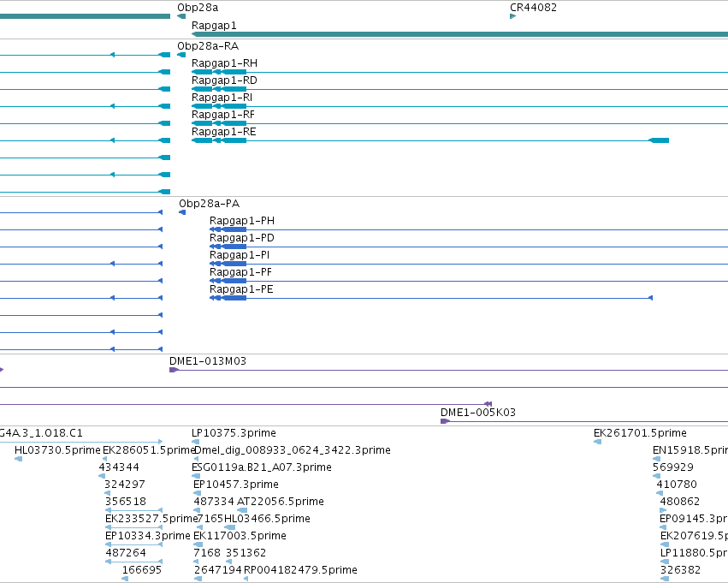Click the CR44082 gene arrow glyph
This screenshot has height=583, width=728.
[x=513, y=16]
